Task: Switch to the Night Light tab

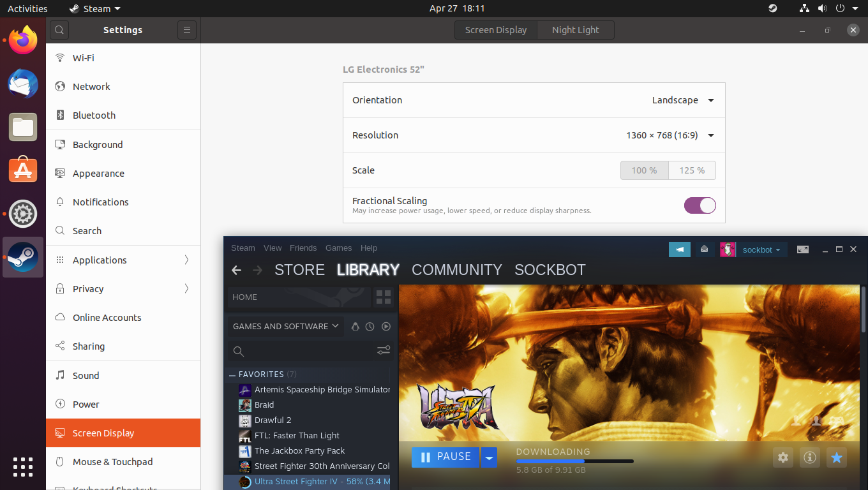Action: [575, 29]
